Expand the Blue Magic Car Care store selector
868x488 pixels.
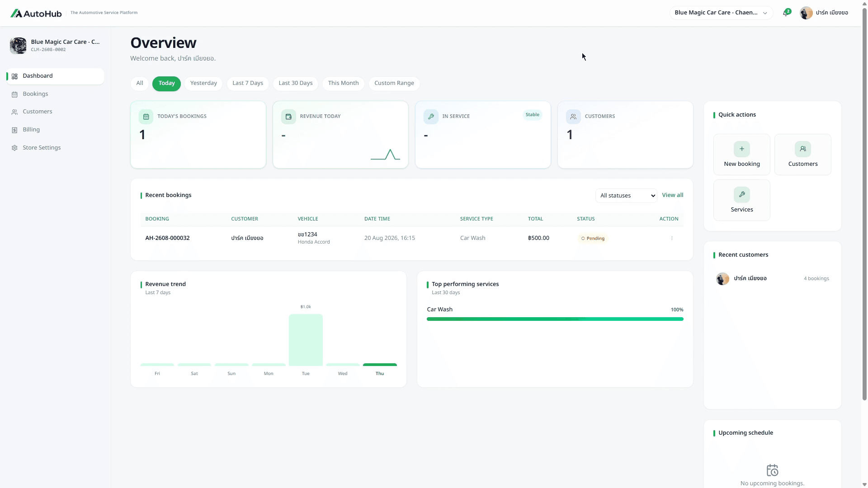tap(721, 13)
